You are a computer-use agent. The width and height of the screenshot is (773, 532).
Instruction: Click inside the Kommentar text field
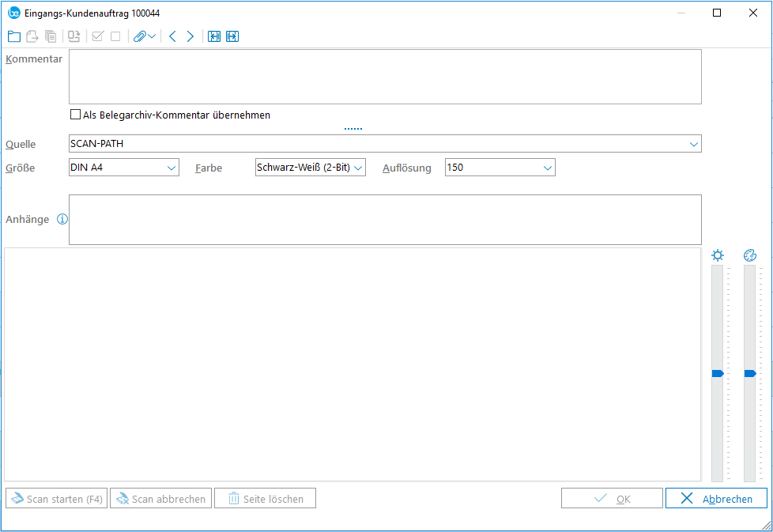click(385, 77)
